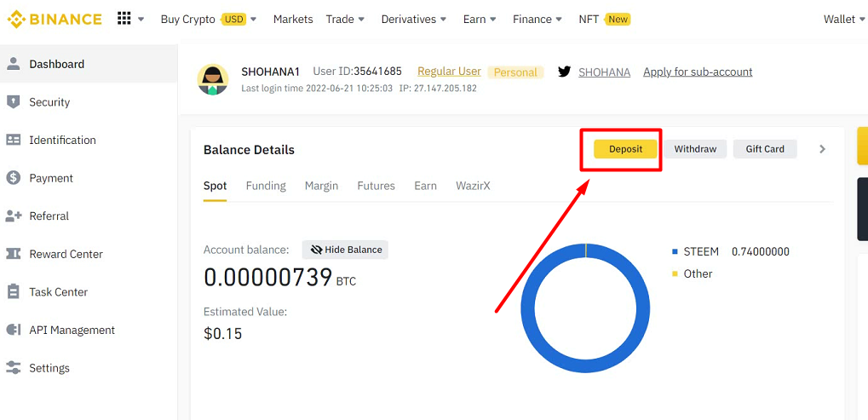Open the apps grid menu icon

click(x=124, y=19)
